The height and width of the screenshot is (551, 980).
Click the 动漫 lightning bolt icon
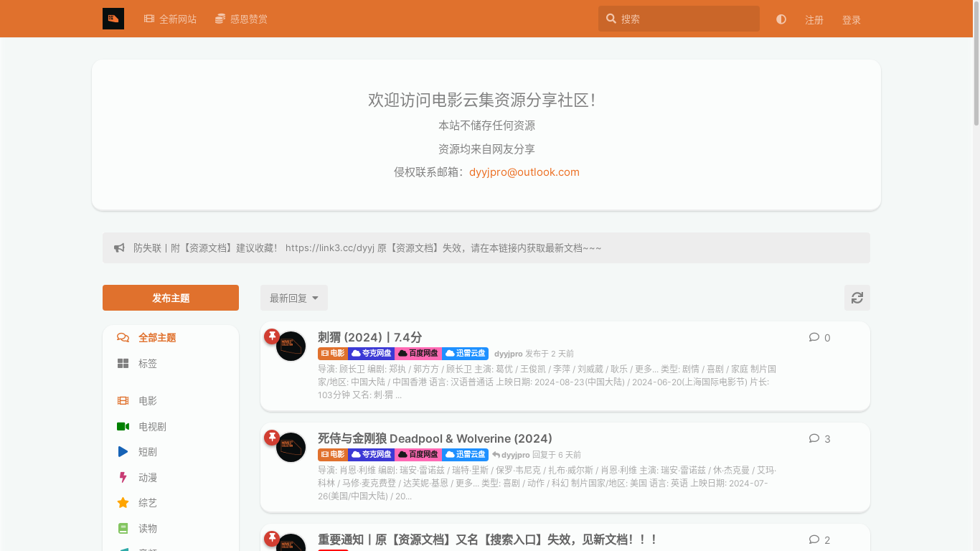tap(123, 478)
